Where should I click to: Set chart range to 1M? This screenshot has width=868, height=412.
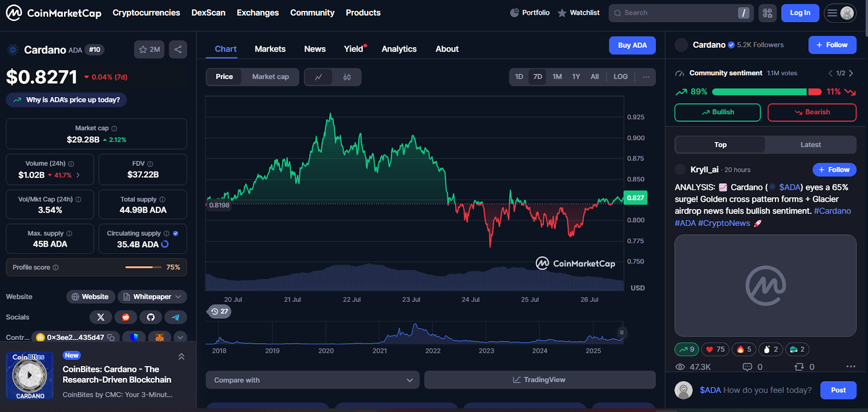click(557, 77)
